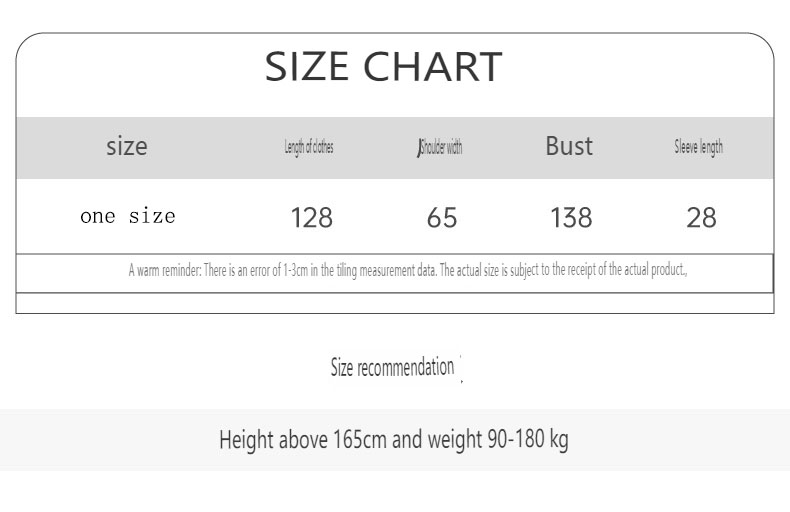
Task: Select the size column header
Action: point(127,146)
